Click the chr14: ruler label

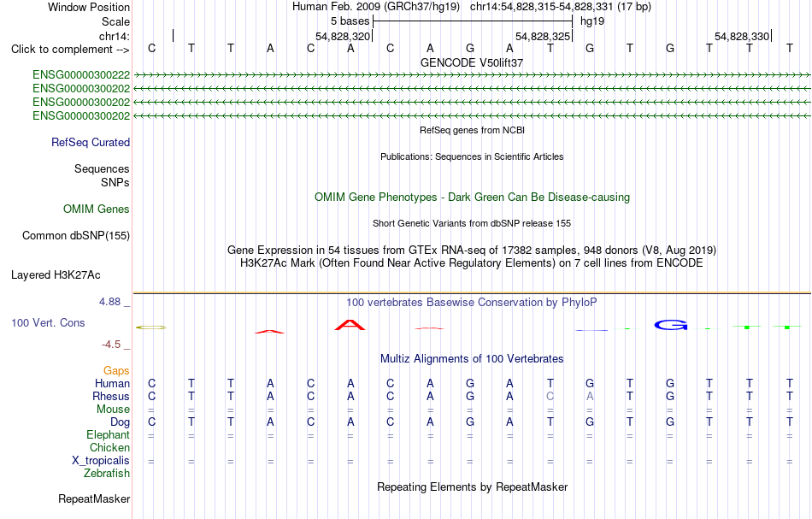click(x=115, y=36)
